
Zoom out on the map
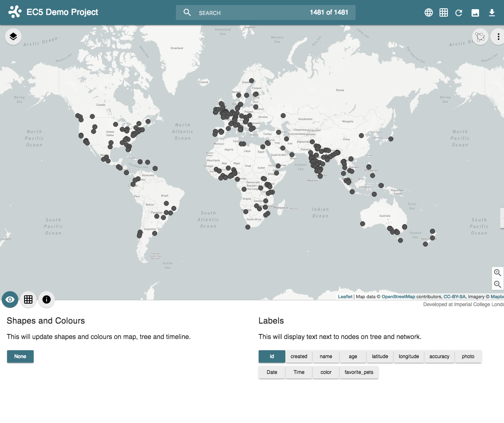tap(497, 284)
